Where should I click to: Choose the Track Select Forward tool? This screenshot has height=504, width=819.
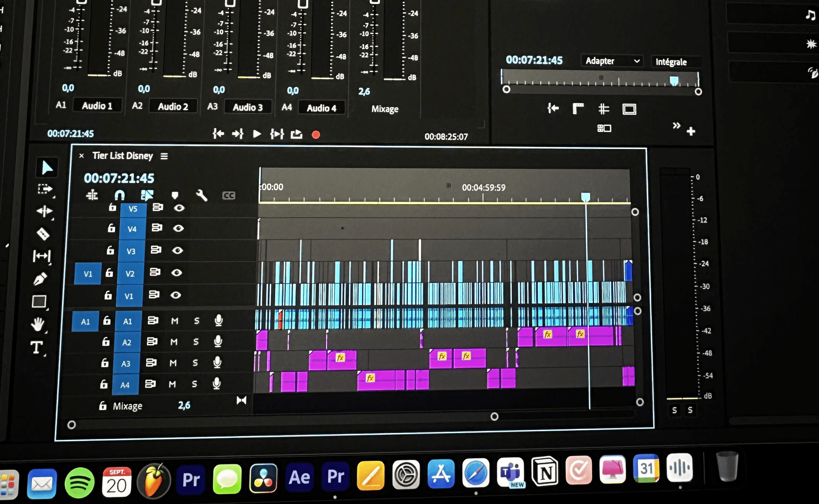click(x=45, y=189)
